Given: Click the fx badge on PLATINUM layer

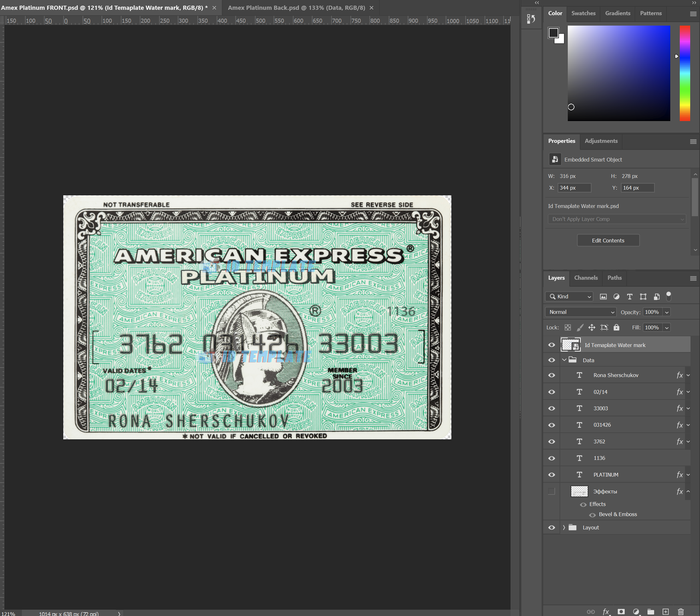Looking at the screenshot, I should 679,475.
